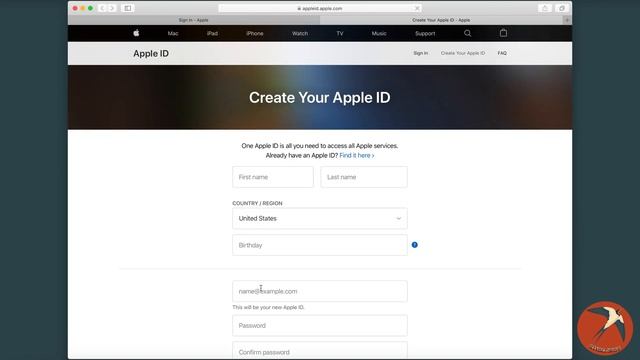Focus the Confirm password field
This screenshot has width=640, height=360.
click(320, 351)
